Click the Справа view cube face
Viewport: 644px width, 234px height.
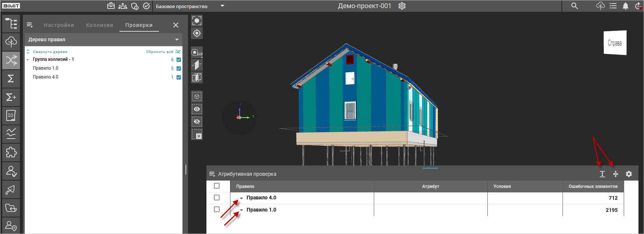coord(615,43)
